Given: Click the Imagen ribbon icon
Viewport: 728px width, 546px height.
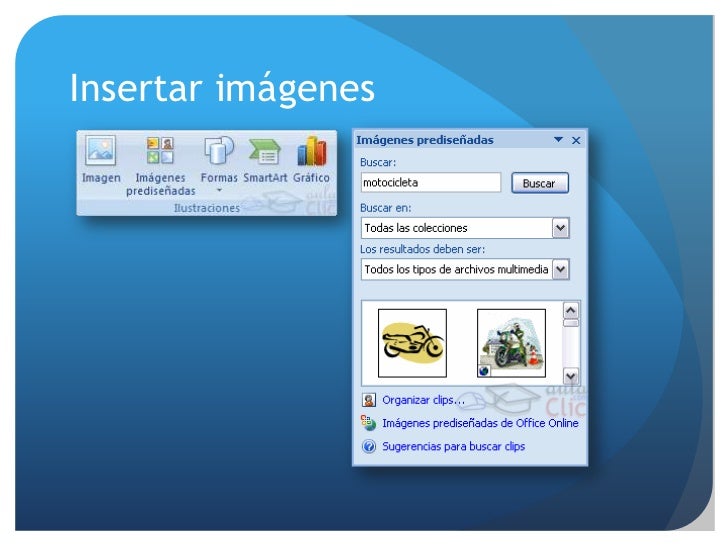Looking at the screenshot, I should tap(101, 159).
